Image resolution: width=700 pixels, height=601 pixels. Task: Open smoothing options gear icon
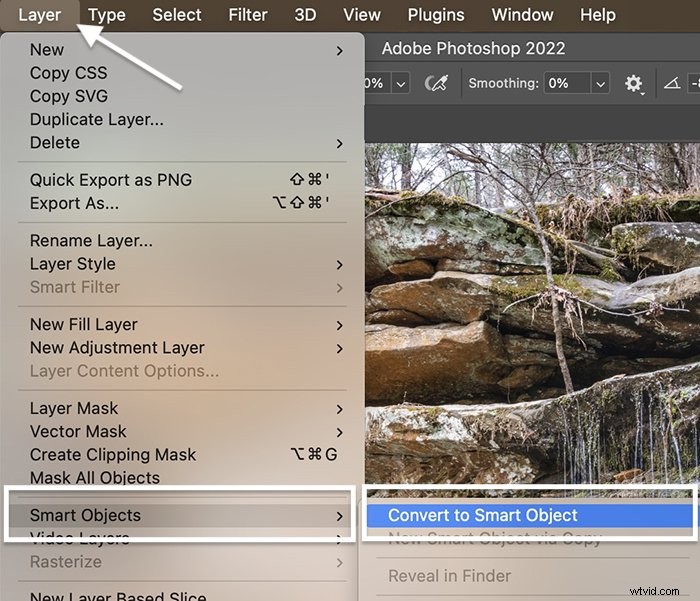pyautogui.click(x=633, y=83)
